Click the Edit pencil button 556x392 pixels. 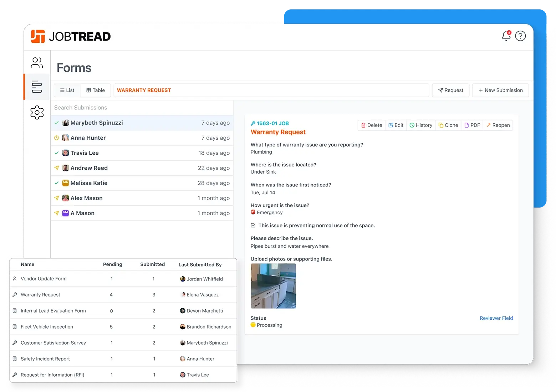click(396, 125)
